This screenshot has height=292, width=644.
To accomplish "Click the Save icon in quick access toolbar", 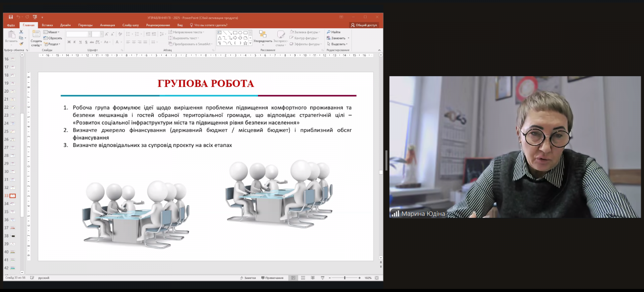I will click(x=11, y=17).
